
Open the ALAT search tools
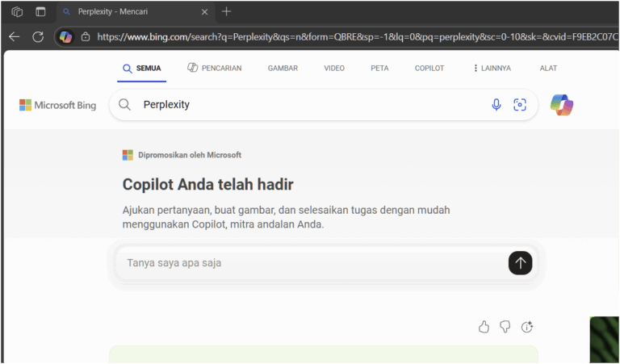[x=548, y=69]
